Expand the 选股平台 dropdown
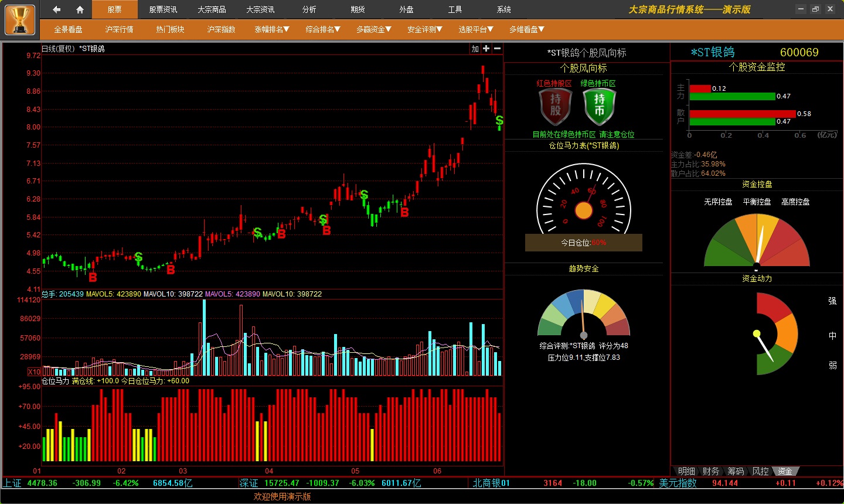This screenshot has width=844, height=504. pos(476,29)
